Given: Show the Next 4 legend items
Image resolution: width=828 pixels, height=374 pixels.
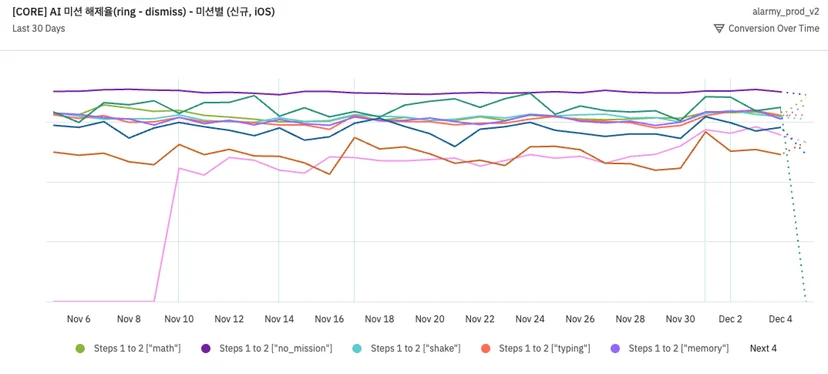Looking at the screenshot, I should click(763, 349).
